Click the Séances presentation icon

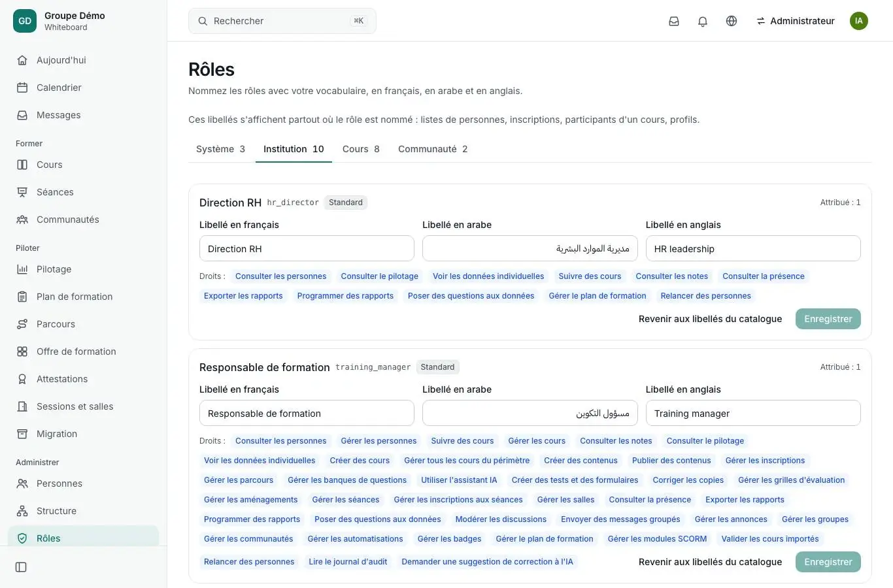pyautogui.click(x=22, y=192)
